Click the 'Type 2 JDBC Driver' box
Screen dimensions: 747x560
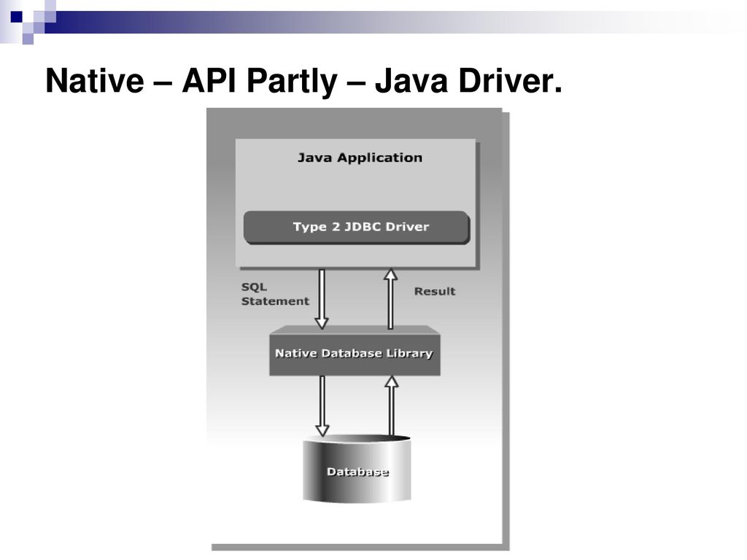coord(357,227)
